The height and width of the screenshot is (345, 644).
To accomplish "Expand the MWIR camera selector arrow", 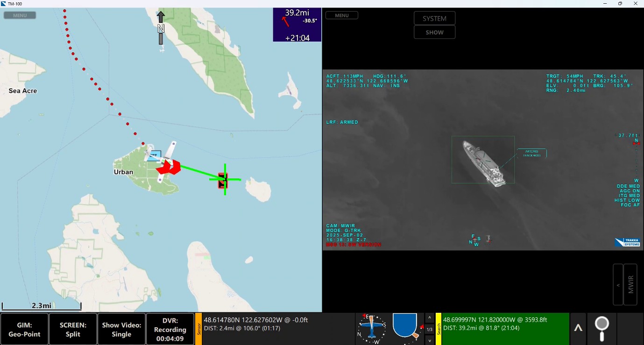I will point(618,285).
